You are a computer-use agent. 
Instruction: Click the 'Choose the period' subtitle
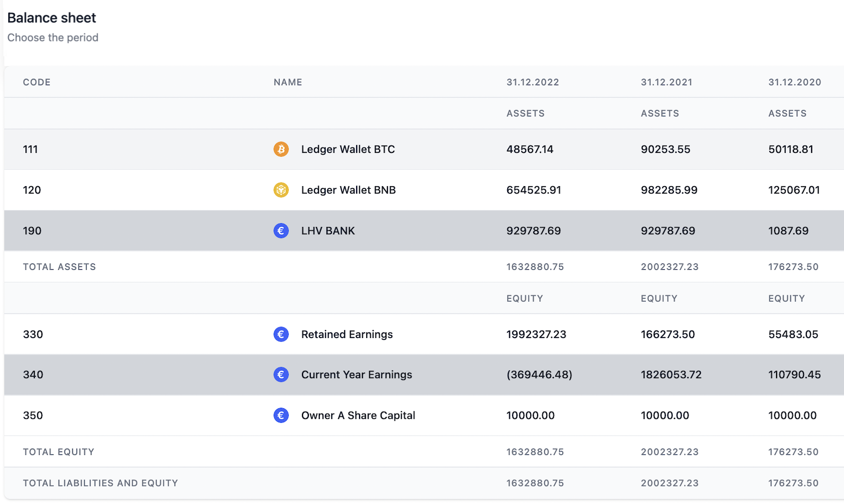pyautogui.click(x=53, y=38)
